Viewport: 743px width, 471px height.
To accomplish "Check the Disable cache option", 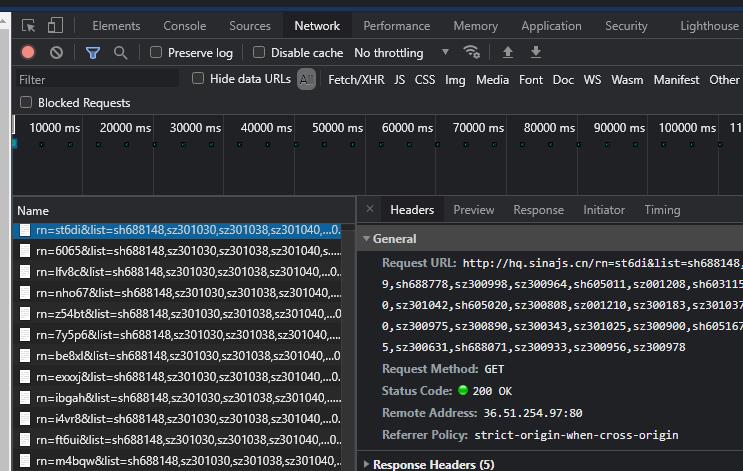I will 259,53.
